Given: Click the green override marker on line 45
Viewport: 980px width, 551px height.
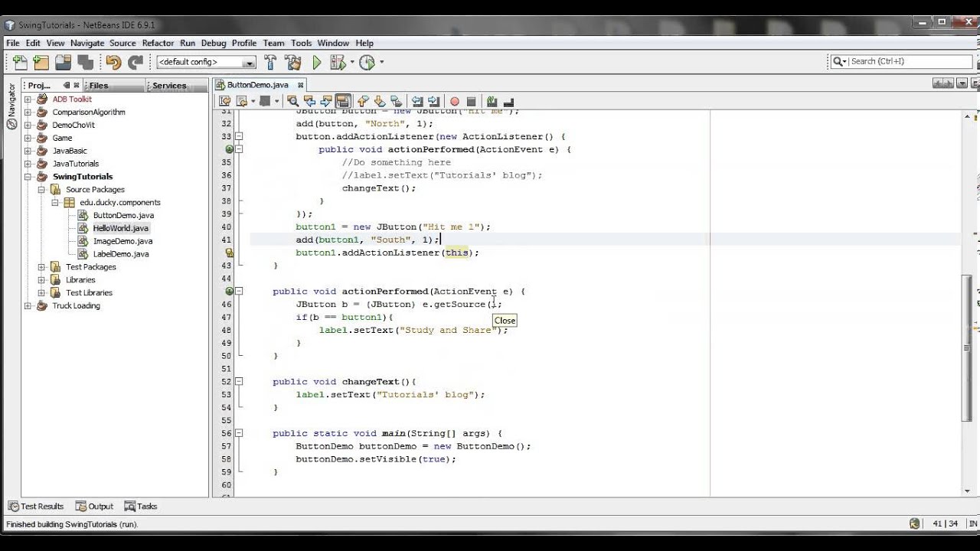Looking at the screenshot, I should [229, 292].
